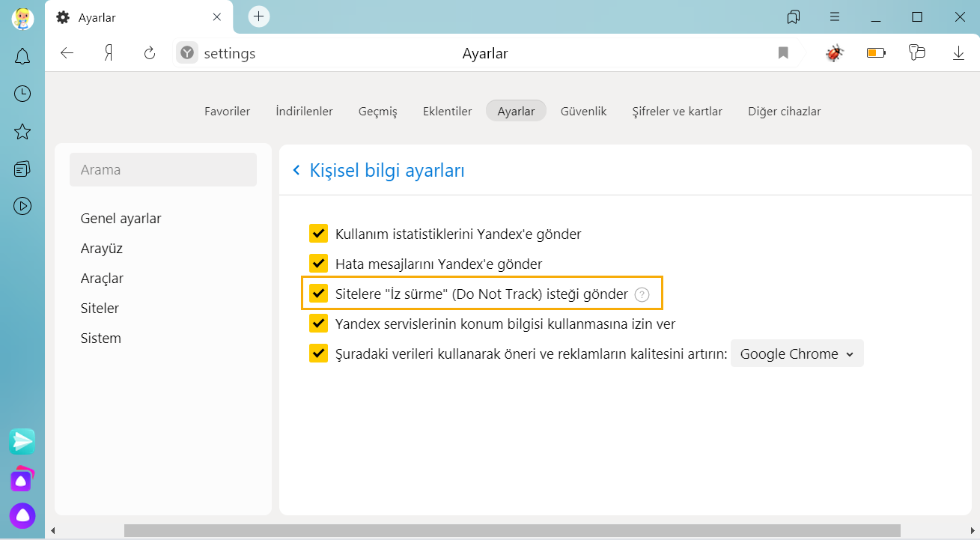Uncheck Kullanım istatistiklerini Yandex'e gönder

(x=319, y=234)
